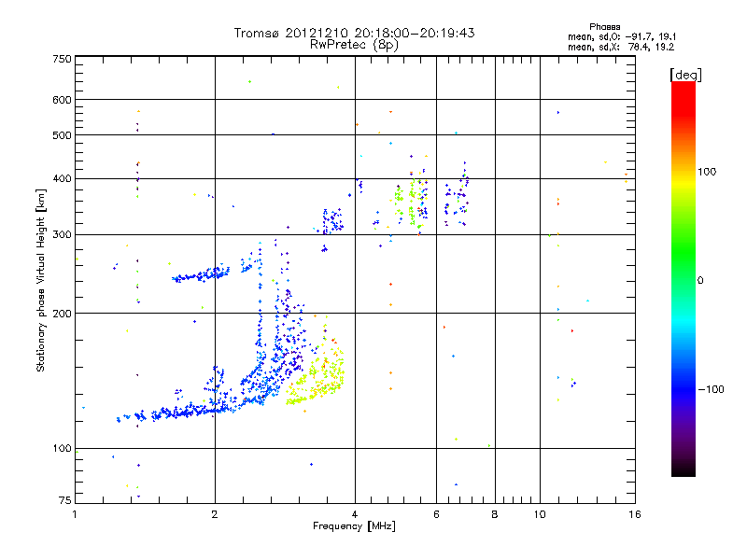Click the x-axis tick label '6'
The image size is (747, 560).
[x=436, y=514]
